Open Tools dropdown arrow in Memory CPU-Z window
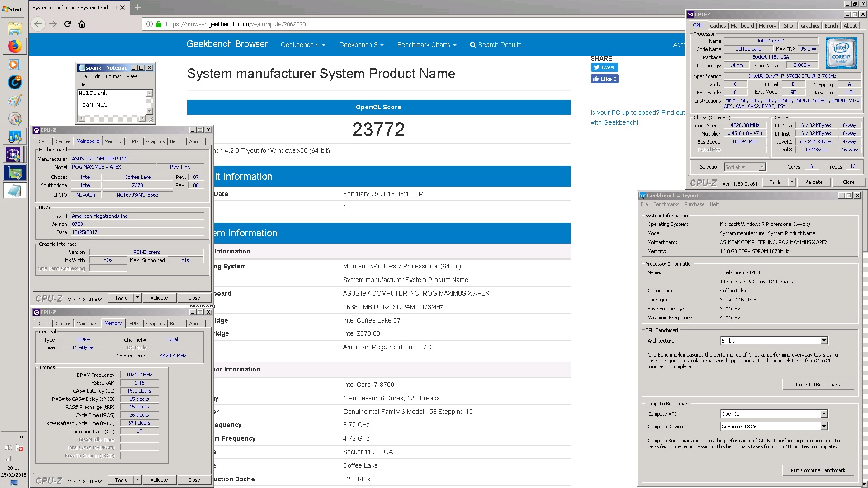Image resolution: width=868 pixels, height=488 pixels. (x=137, y=480)
